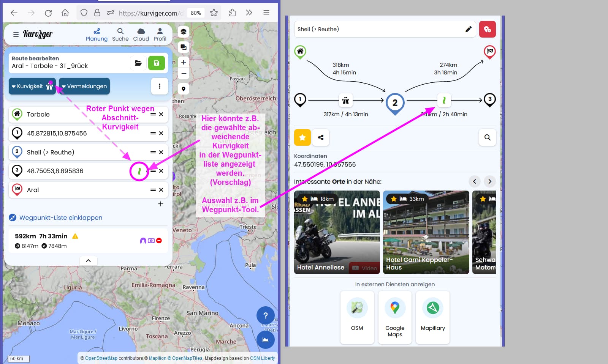Open the Kurviger hamburger menu
Image resolution: width=608 pixels, height=364 pixels.
tap(16, 34)
